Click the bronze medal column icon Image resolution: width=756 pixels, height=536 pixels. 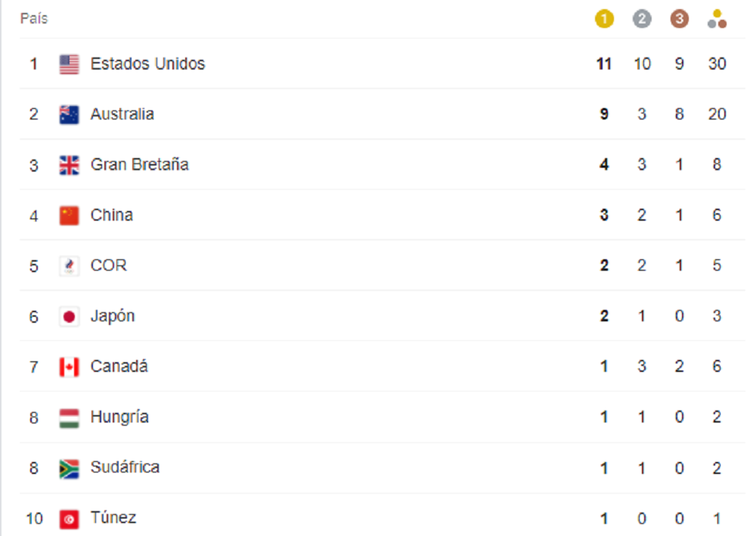click(x=680, y=20)
